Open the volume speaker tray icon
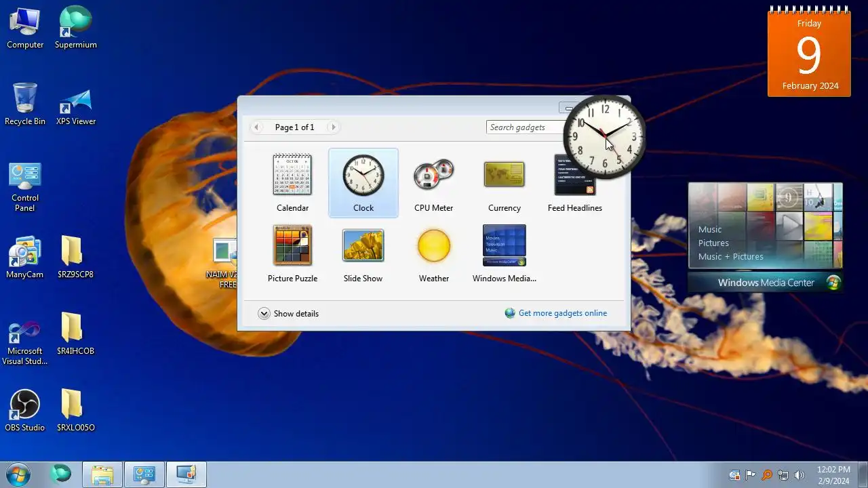Screen dimensions: 868x488 click(x=800, y=475)
